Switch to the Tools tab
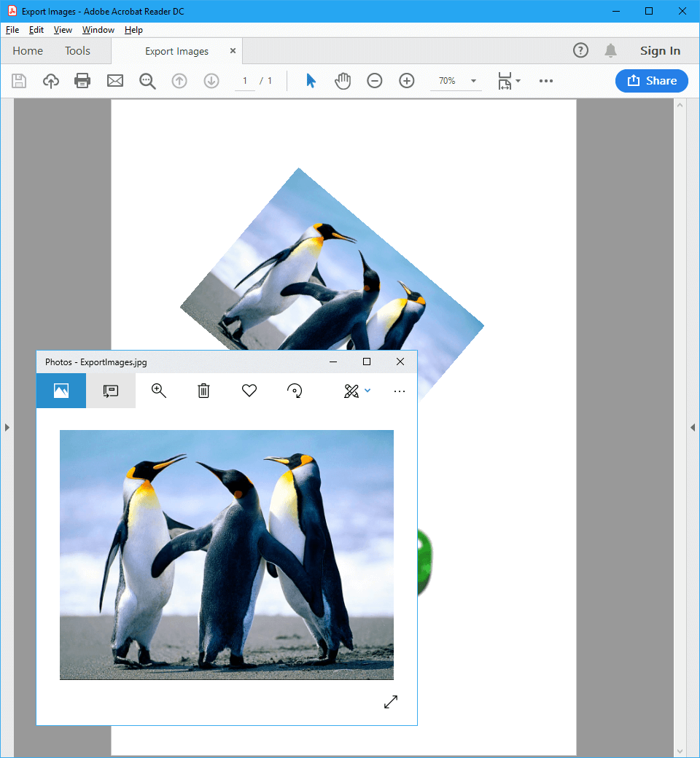The image size is (700, 758). (77, 51)
